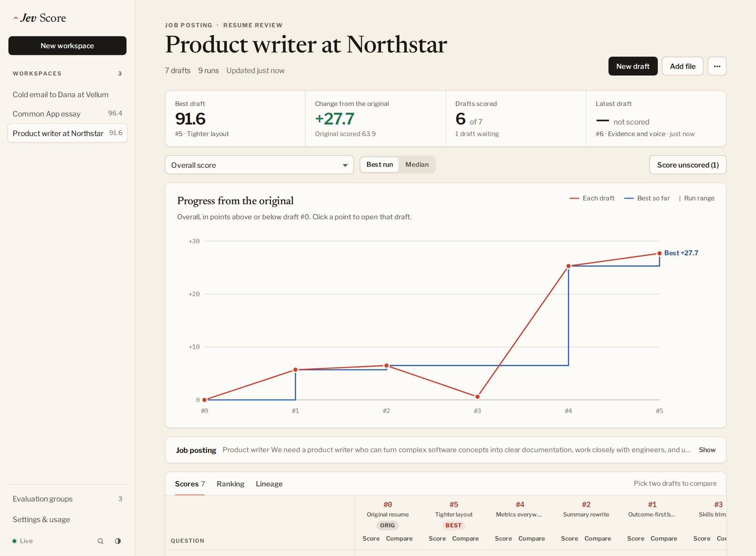Screen dimensions: 756x556
Task: Open the search icon in sidebar footer
Action: 100,541
